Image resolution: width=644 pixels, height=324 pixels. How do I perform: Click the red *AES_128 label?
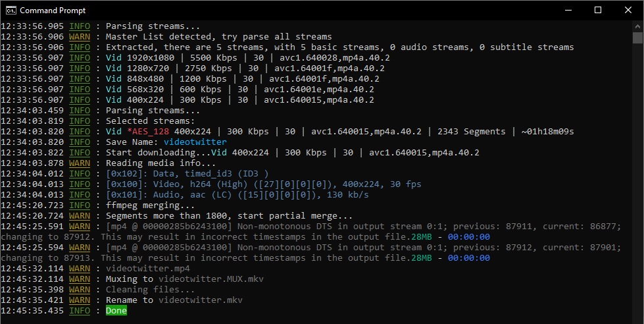(148, 132)
